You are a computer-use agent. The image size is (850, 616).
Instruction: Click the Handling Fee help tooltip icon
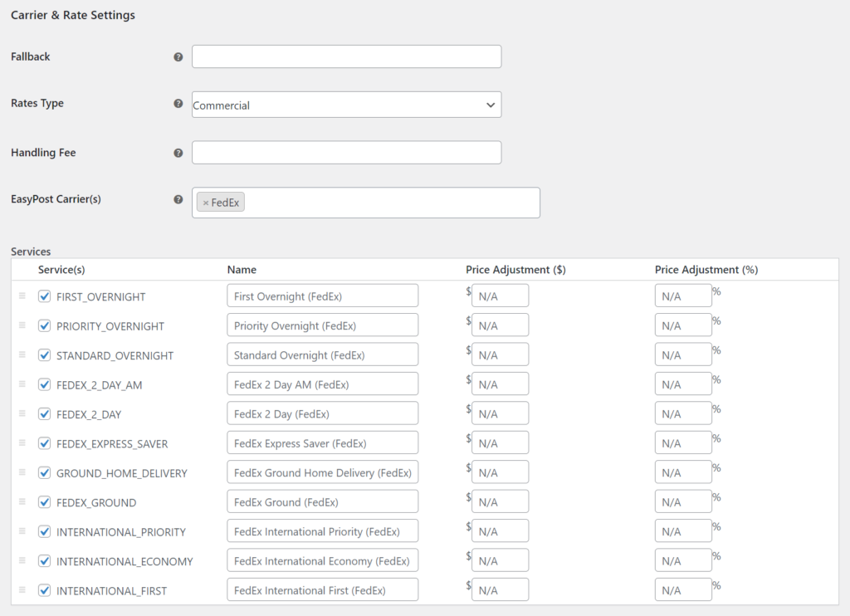click(178, 154)
